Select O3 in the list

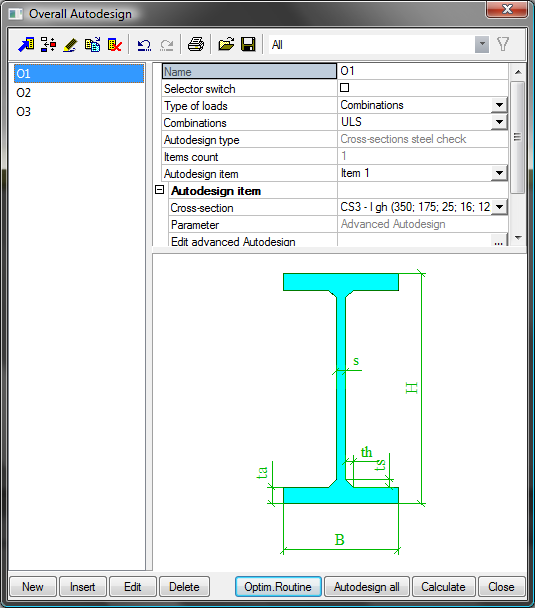pyautogui.click(x=23, y=112)
